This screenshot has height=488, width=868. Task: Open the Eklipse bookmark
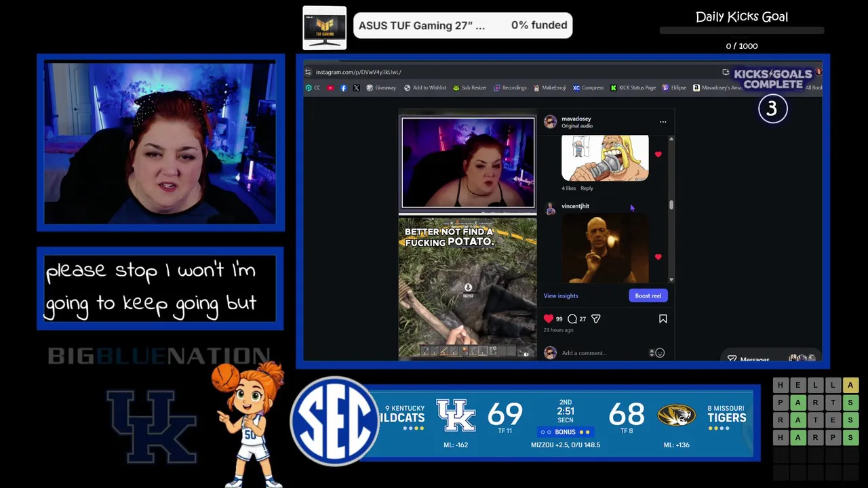(674, 87)
